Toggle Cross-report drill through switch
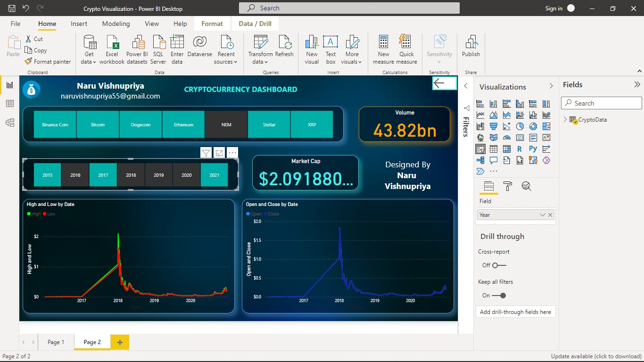The width and height of the screenshot is (644, 362). pos(499,265)
